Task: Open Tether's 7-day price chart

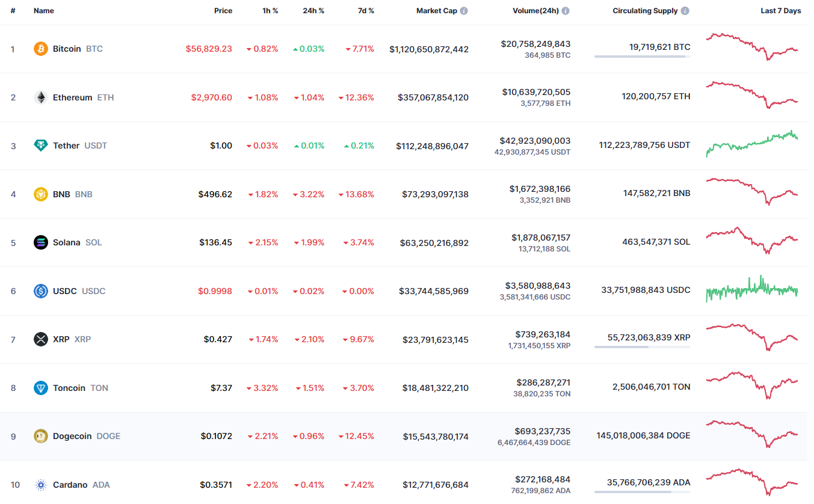Action: coord(752,144)
